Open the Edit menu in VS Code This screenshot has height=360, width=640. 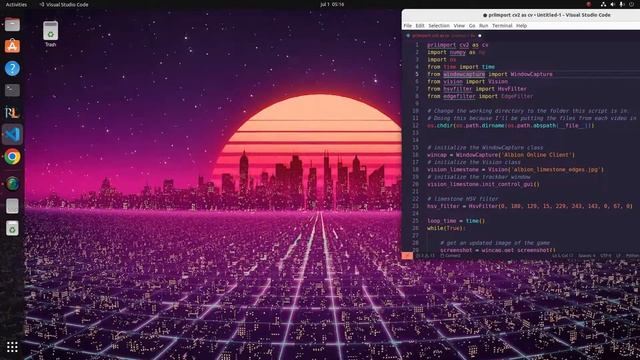coord(420,26)
